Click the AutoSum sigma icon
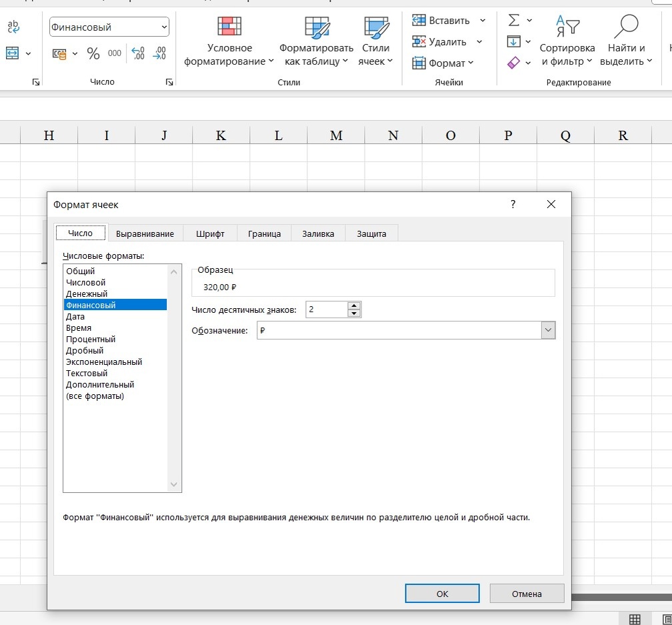 (x=513, y=20)
